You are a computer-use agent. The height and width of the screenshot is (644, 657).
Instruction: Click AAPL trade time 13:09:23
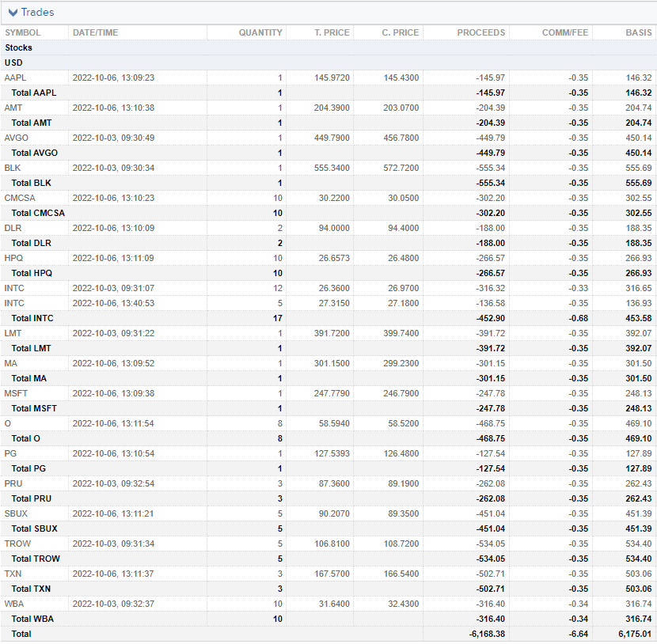[x=113, y=78]
